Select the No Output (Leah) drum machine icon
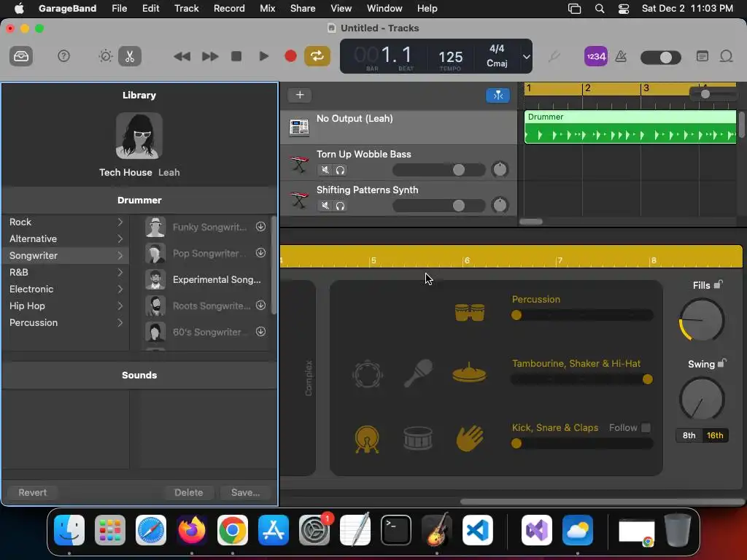Image resolution: width=747 pixels, height=560 pixels. point(299,127)
